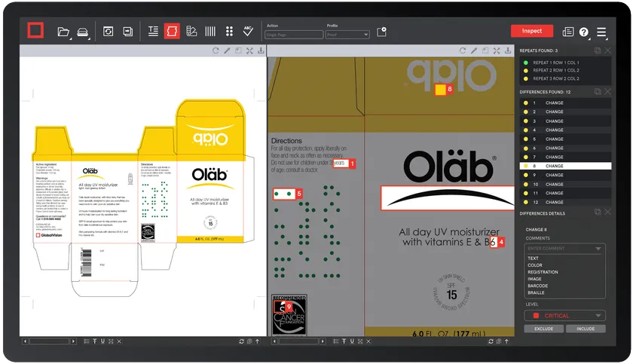
Task: Open the hamburger main menu
Action: pos(601,32)
